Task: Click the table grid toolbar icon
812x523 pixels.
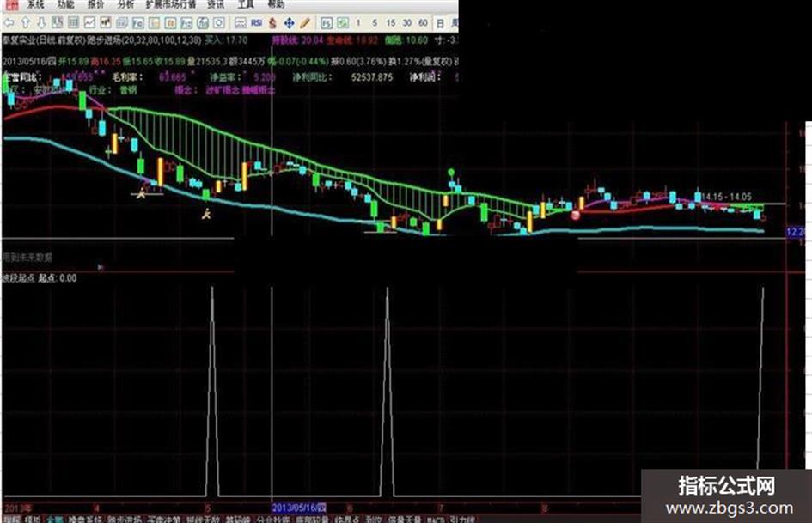Action: [74, 23]
